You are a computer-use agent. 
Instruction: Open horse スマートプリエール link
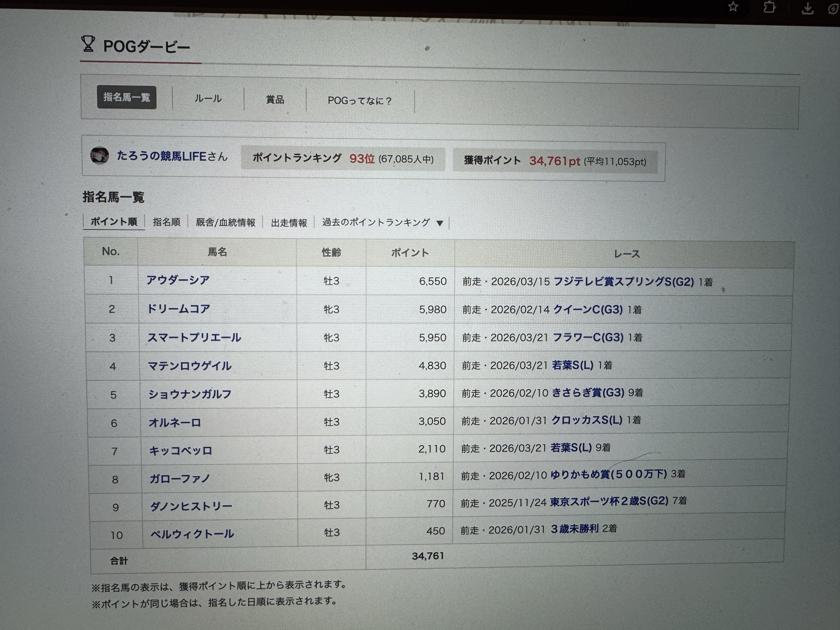point(194,338)
